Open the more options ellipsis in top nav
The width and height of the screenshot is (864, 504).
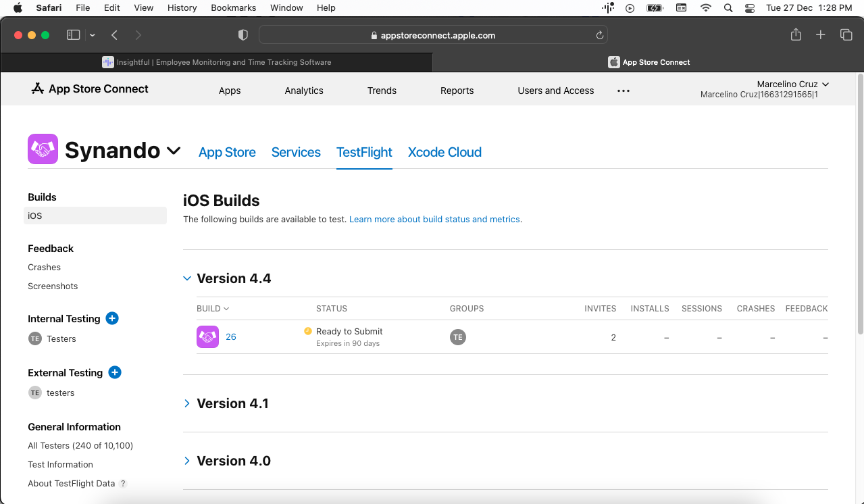(624, 91)
